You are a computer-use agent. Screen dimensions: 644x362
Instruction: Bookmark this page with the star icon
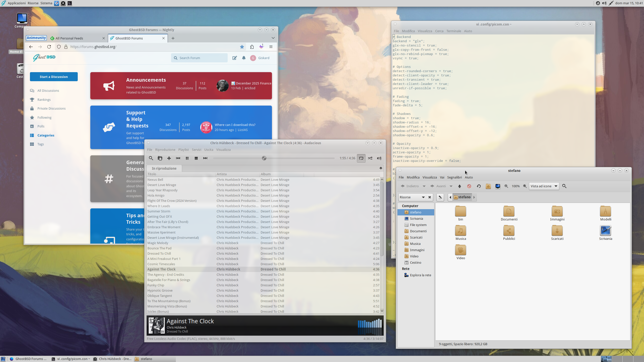tap(242, 47)
